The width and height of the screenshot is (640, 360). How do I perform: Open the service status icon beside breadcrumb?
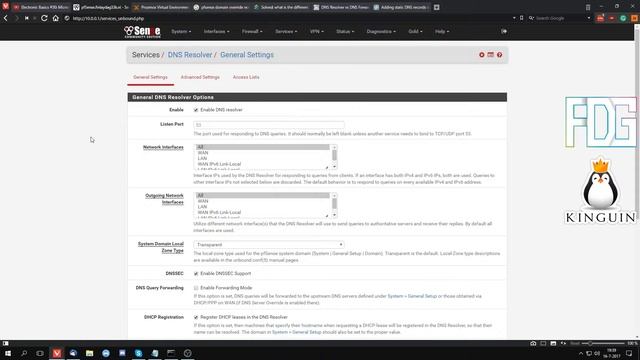coord(491,55)
